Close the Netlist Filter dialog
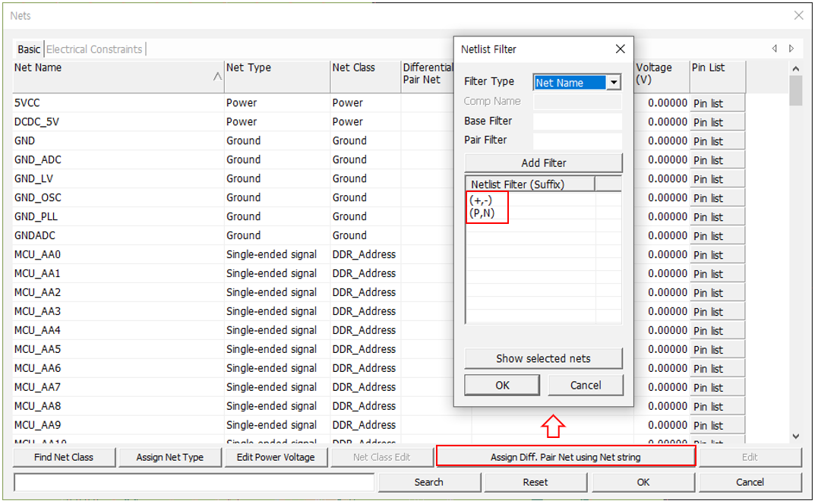Screen dimensions: 818x504 (620, 49)
